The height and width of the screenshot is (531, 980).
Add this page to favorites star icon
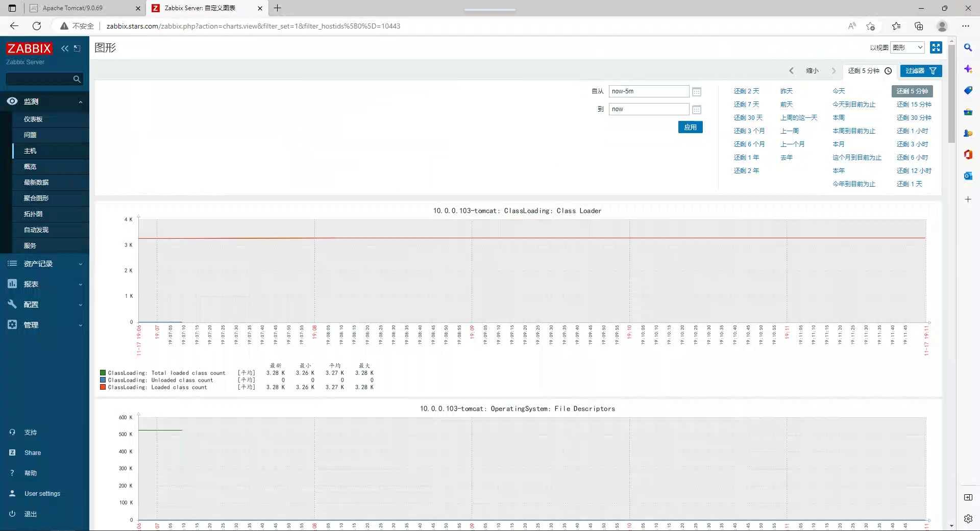click(871, 26)
